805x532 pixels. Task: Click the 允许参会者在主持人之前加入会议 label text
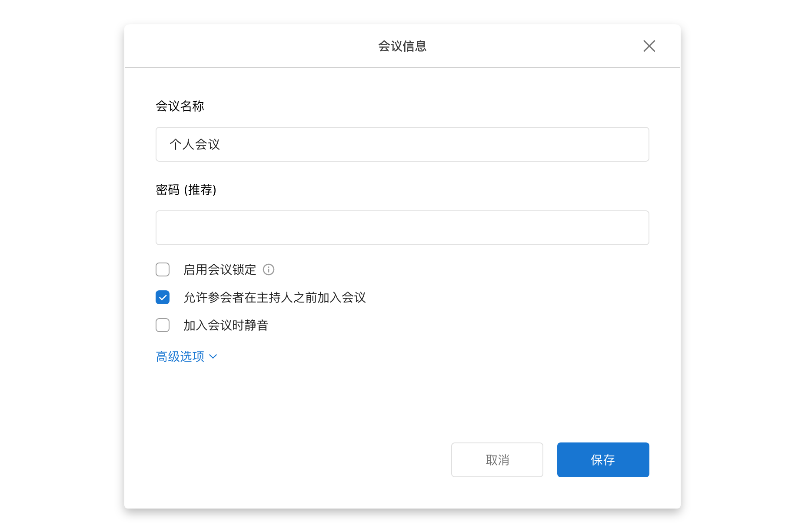click(x=274, y=298)
